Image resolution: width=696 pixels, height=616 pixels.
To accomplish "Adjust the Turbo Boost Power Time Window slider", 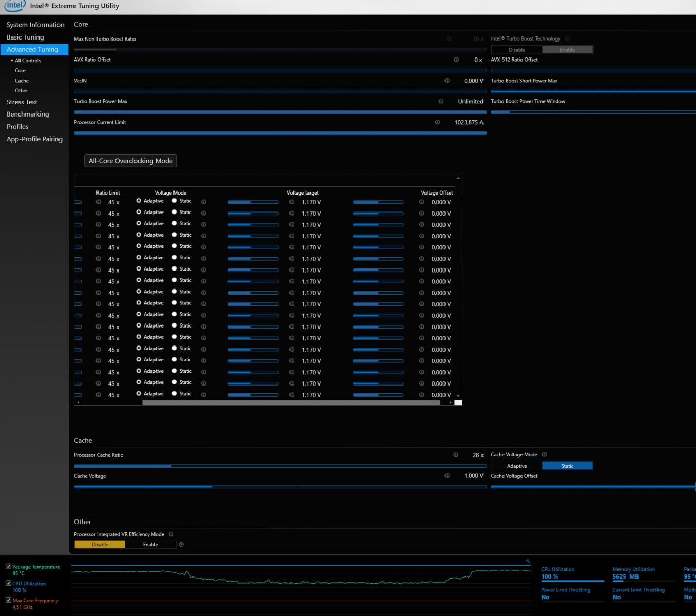I will point(593,112).
